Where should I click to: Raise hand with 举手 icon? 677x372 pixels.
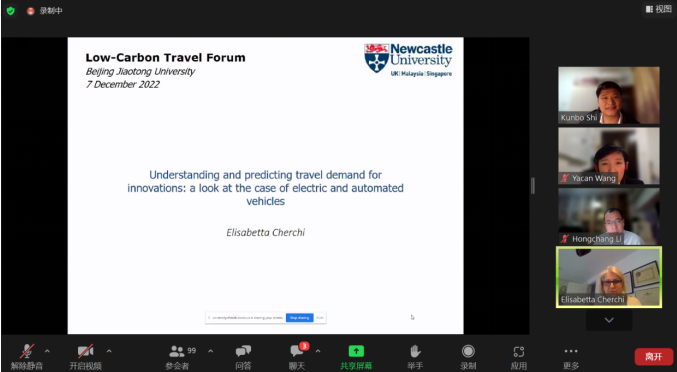415,357
